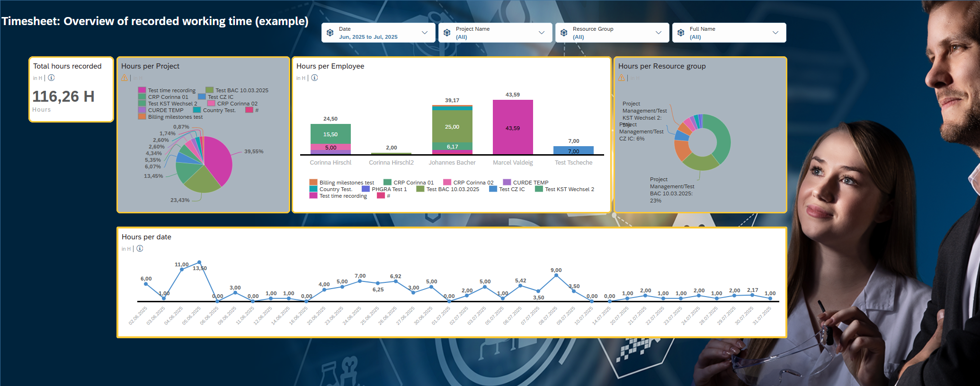Click warning icon in Hours per Resource group
980x386 pixels.
(622, 78)
